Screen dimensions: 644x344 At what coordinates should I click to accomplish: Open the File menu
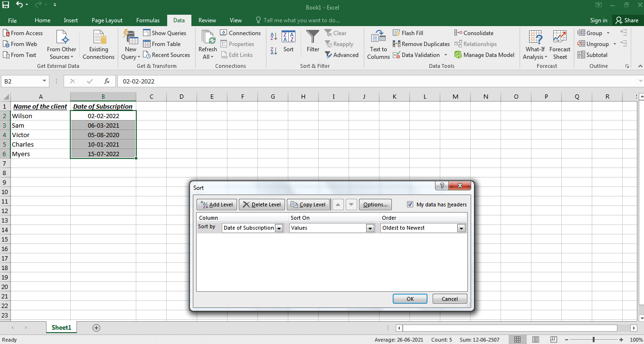[x=12, y=20]
